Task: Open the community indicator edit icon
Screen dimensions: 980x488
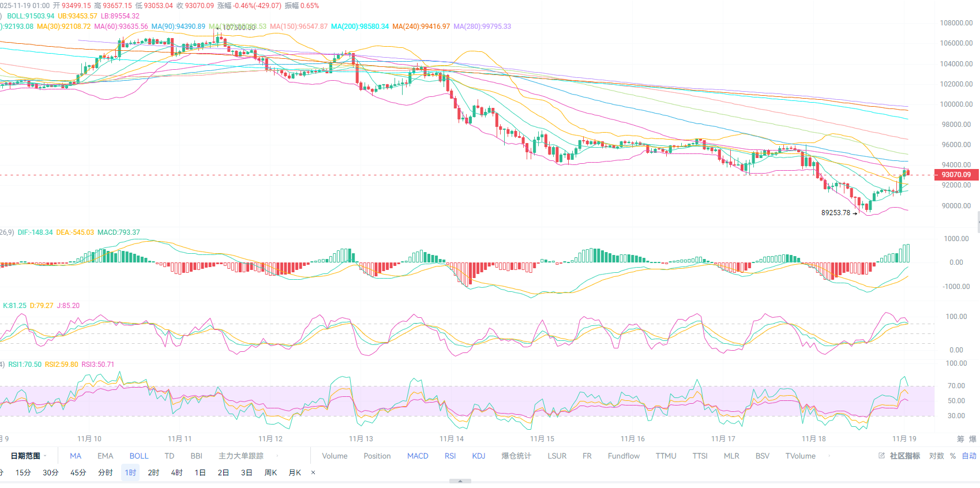Action: pos(881,456)
